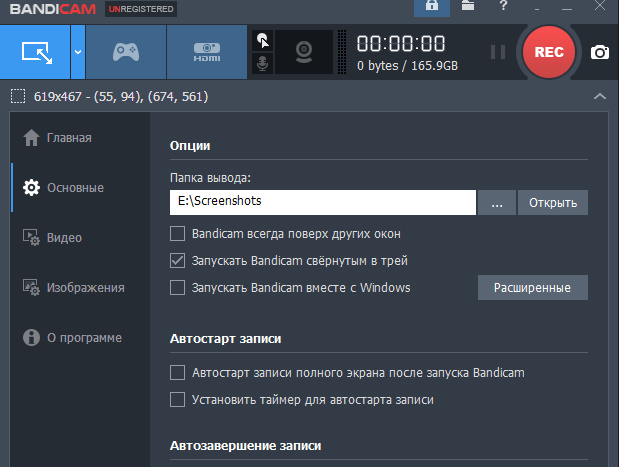Open the О программе tab
The width and height of the screenshot is (619, 467).
[x=81, y=338]
